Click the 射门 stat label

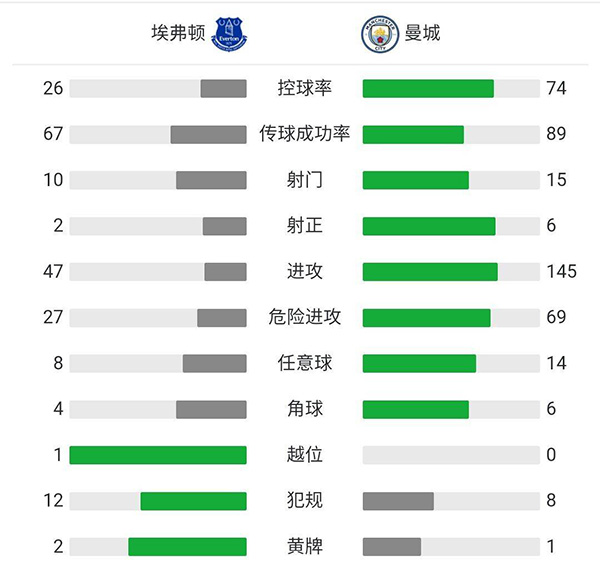click(x=304, y=180)
